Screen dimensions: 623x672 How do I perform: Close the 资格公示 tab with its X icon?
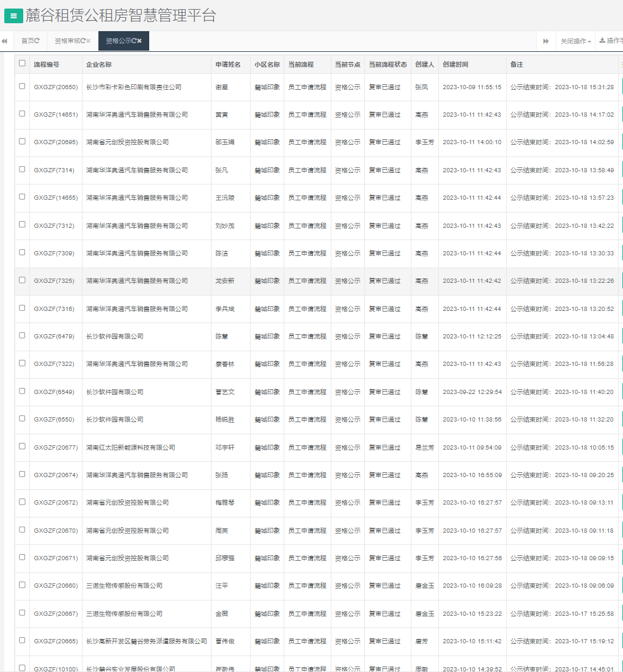tap(140, 41)
